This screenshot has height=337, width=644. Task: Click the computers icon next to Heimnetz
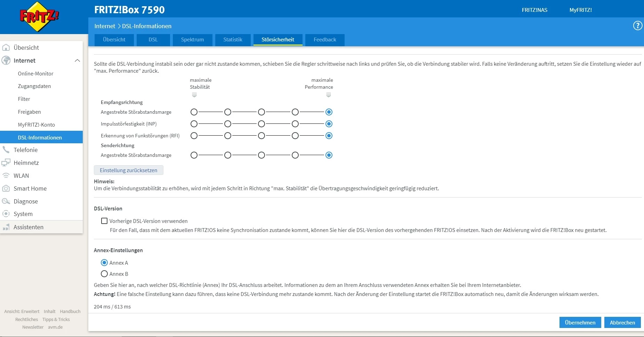point(6,162)
